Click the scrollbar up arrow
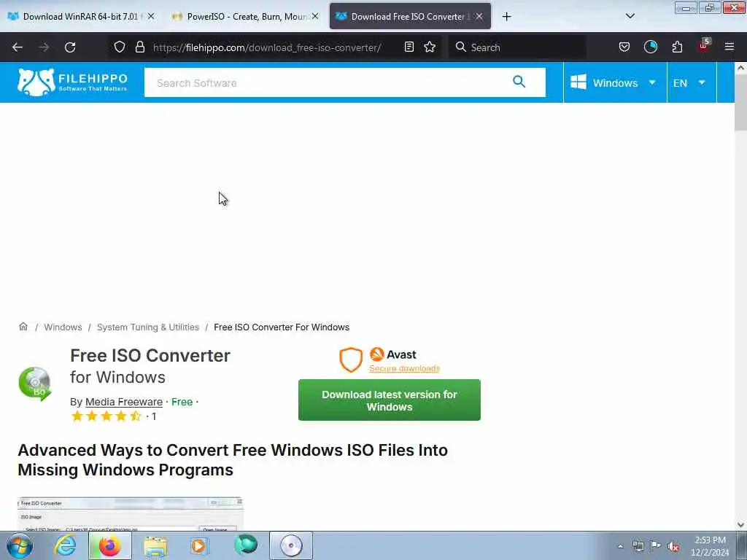747x560 pixels. pyautogui.click(x=740, y=68)
